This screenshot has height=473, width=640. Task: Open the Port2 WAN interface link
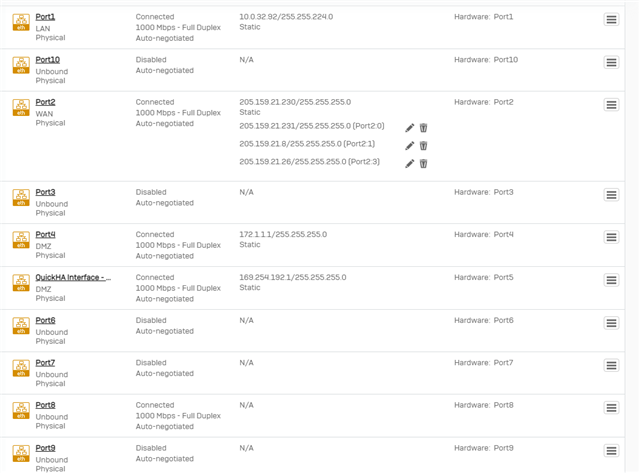click(45, 102)
